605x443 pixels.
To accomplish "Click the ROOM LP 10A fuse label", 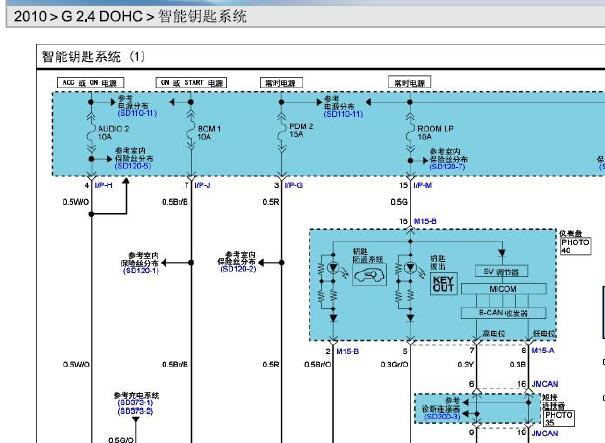I will coord(435,133).
